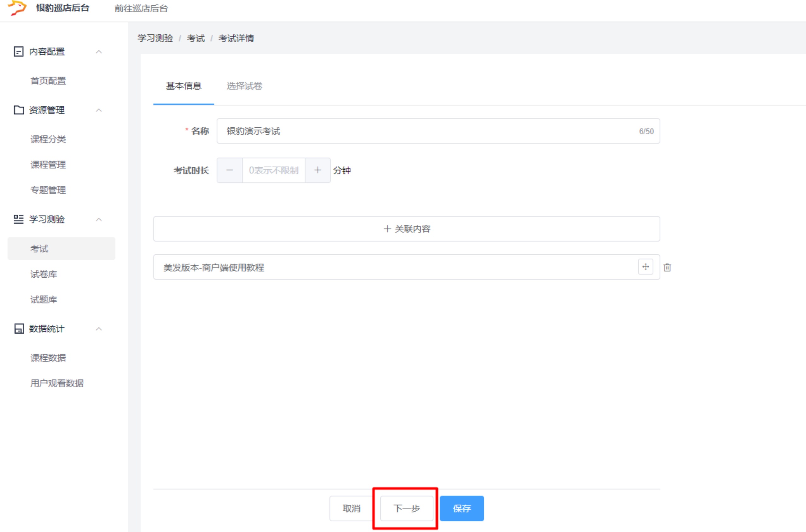Click the Pospal leopard logo icon
This screenshot has height=532, width=806.
point(17,8)
